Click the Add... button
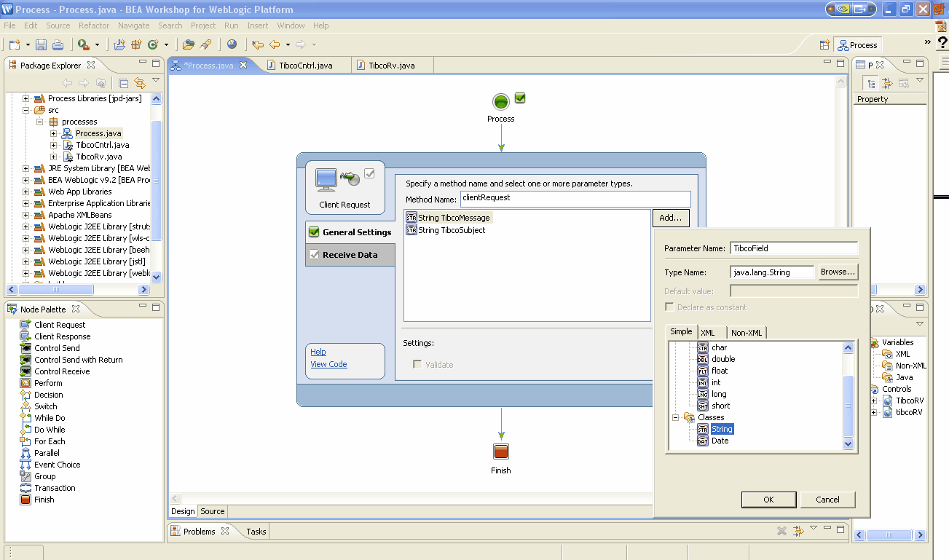 coord(671,218)
